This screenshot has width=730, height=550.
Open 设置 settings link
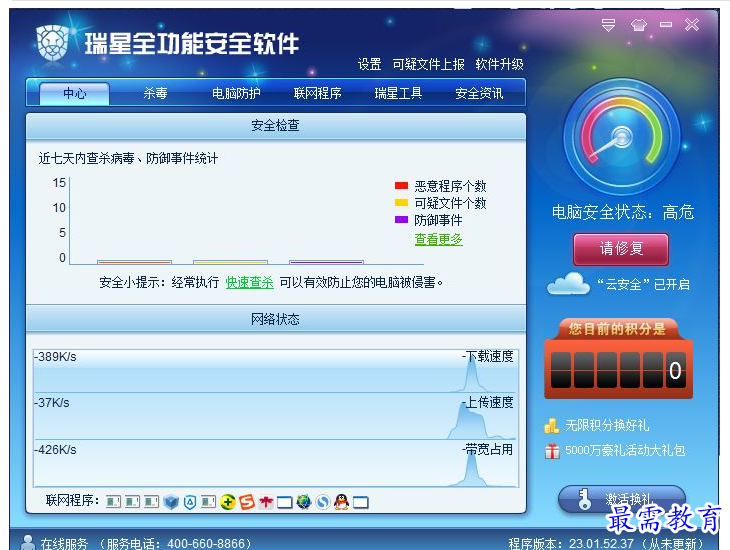click(x=370, y=64)
